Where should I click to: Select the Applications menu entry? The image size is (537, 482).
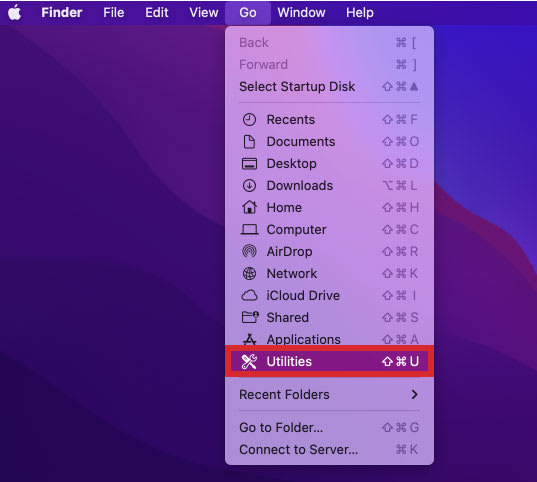click(329, 338)
